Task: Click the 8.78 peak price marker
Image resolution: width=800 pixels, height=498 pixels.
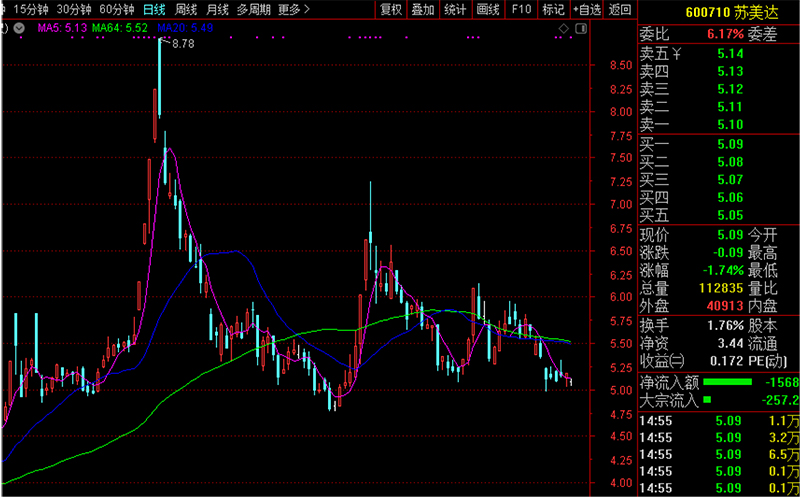Action: click(183, 44)
